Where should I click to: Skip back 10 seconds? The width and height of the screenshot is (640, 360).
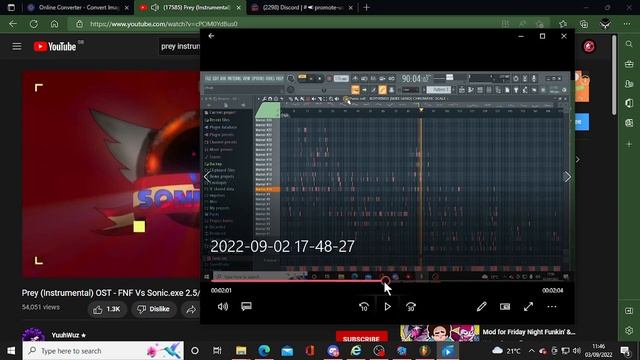pos(364,307)
